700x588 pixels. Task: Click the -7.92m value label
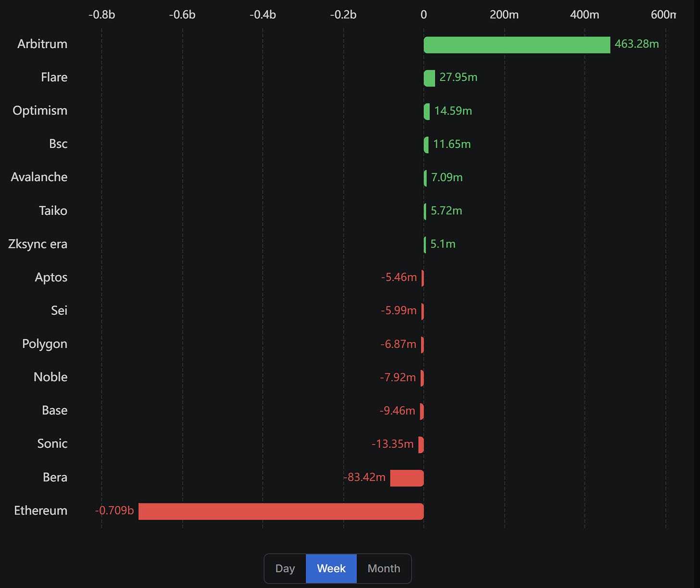(x=398, y=377)
